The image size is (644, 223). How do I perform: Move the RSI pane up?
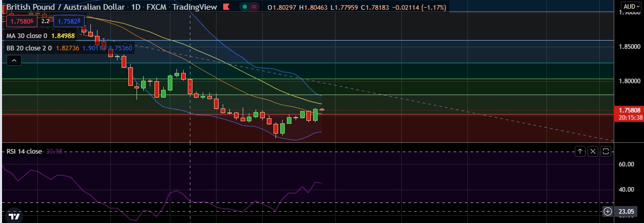point(580,151)
